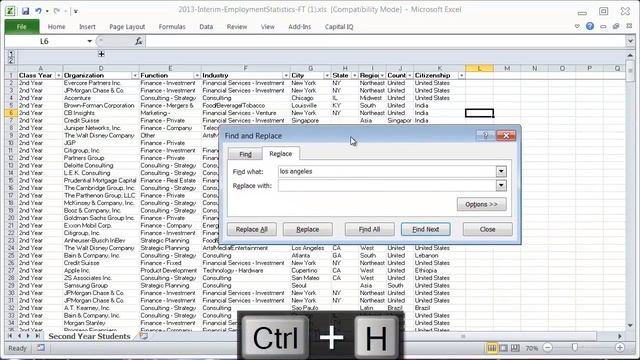Image resolution: width=640 pixels, height=360 pixels.
Task: Open the City filter dropdown
Action: pos(327,76)
